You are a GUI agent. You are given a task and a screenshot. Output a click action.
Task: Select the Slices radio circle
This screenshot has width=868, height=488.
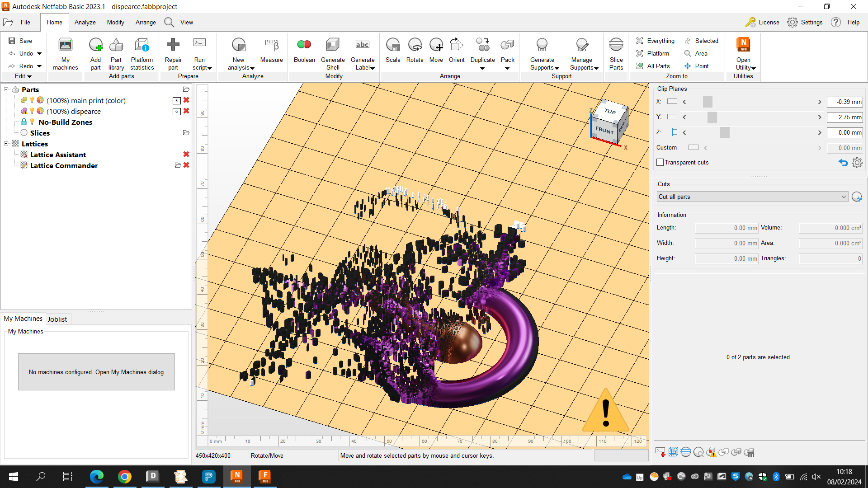pos(24,133)
